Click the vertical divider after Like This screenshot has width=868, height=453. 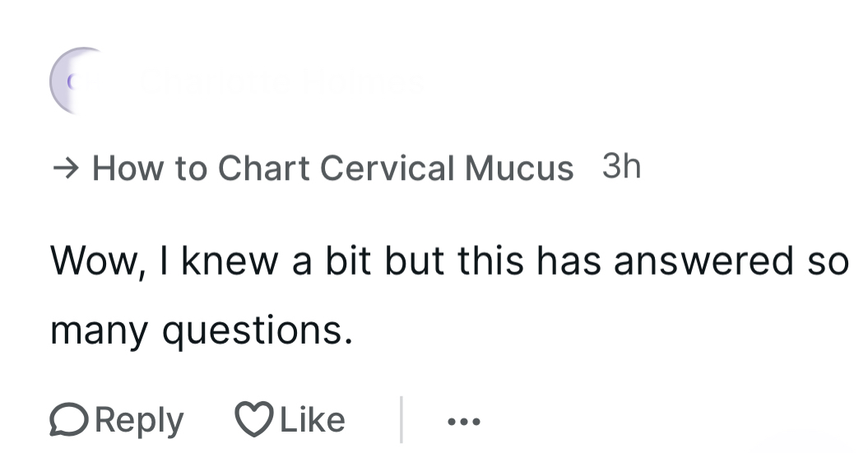[x=402, y=419]
